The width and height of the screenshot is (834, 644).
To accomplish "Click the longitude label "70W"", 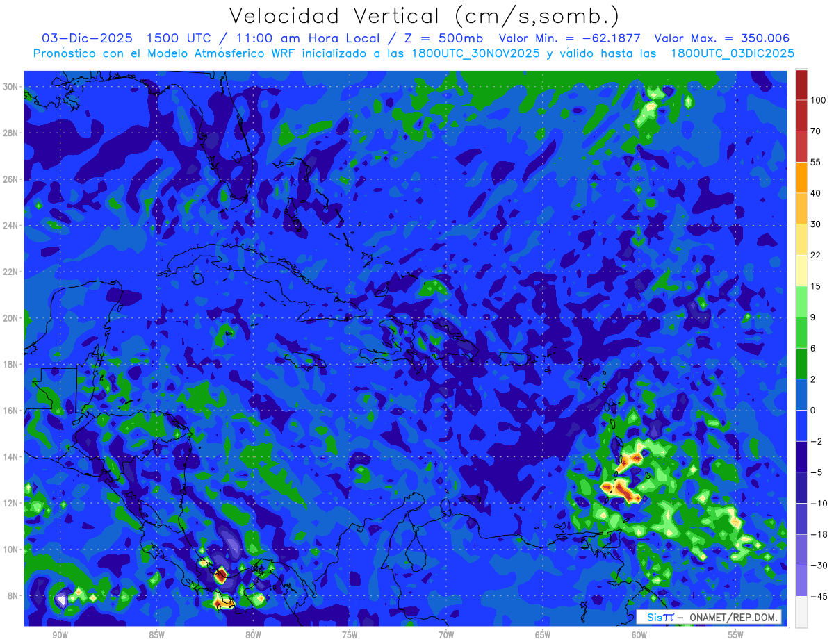I will 447,635.
